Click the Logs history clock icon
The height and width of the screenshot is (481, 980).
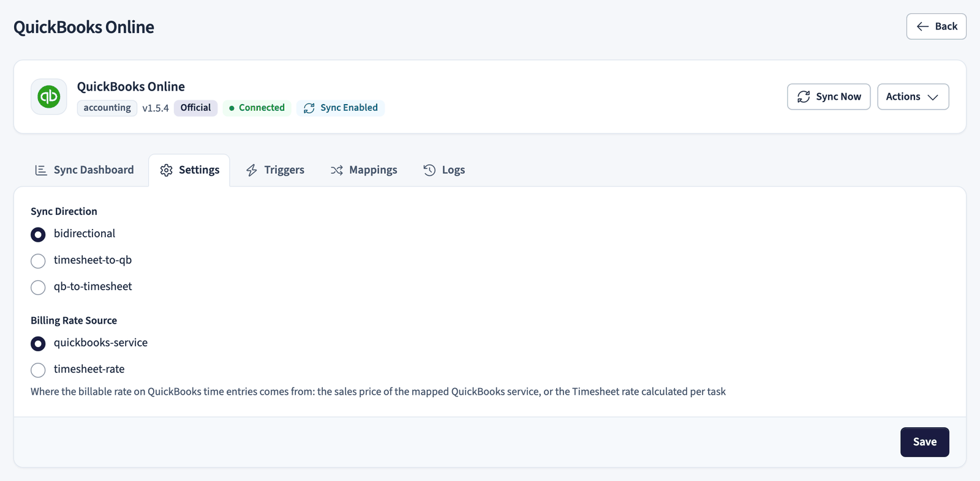(429, 170)
